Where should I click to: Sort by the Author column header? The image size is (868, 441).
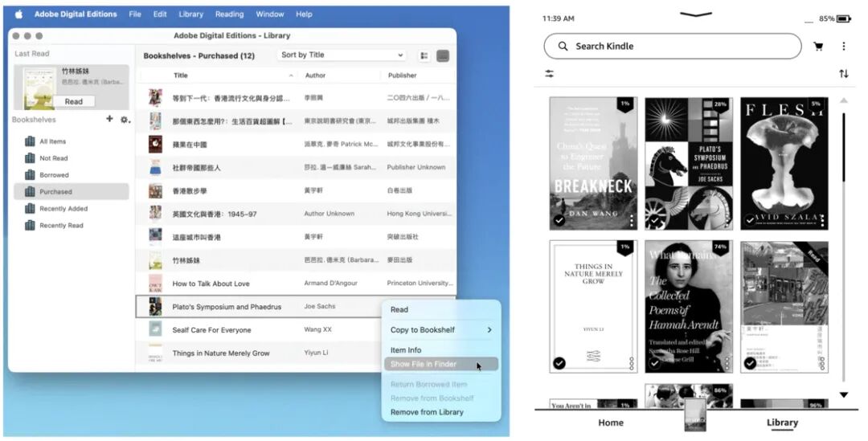click(x=316, y=76)
